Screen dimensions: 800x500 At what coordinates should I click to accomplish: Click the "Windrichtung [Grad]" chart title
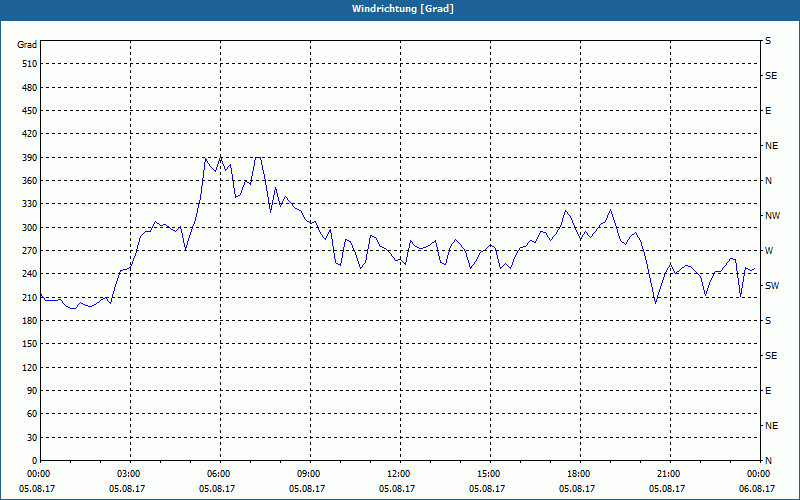click(403, 9)
